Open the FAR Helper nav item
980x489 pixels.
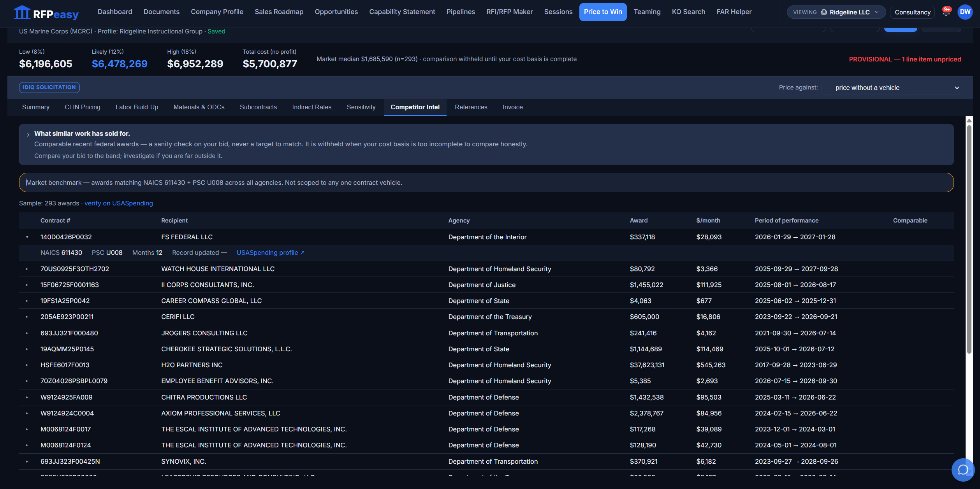point(734,12)
